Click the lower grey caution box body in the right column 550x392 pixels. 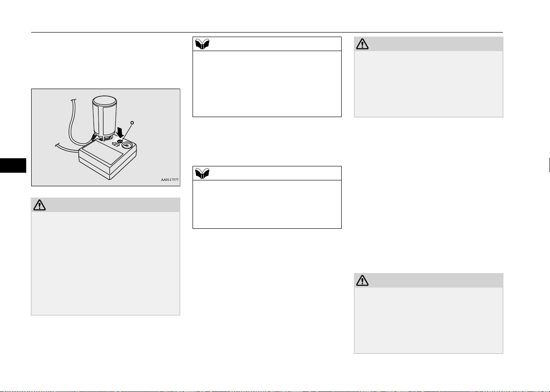pyautogui.click(x=428, y=320)
